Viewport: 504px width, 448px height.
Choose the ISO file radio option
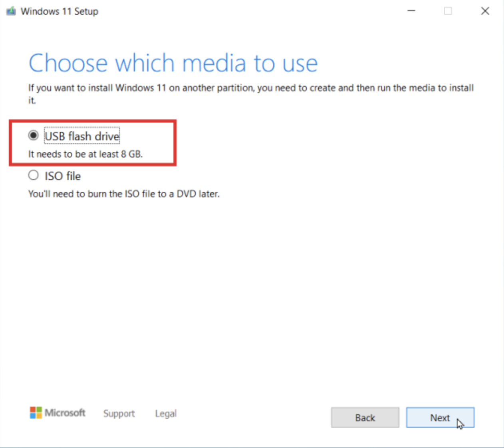coord(33,175)
